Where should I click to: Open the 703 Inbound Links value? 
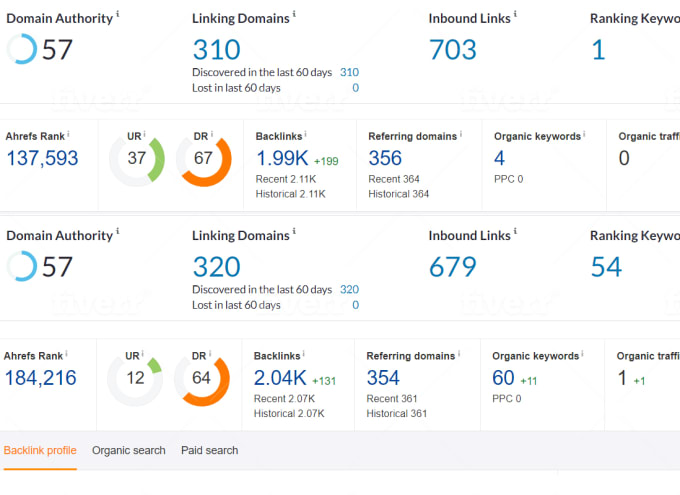453,49
